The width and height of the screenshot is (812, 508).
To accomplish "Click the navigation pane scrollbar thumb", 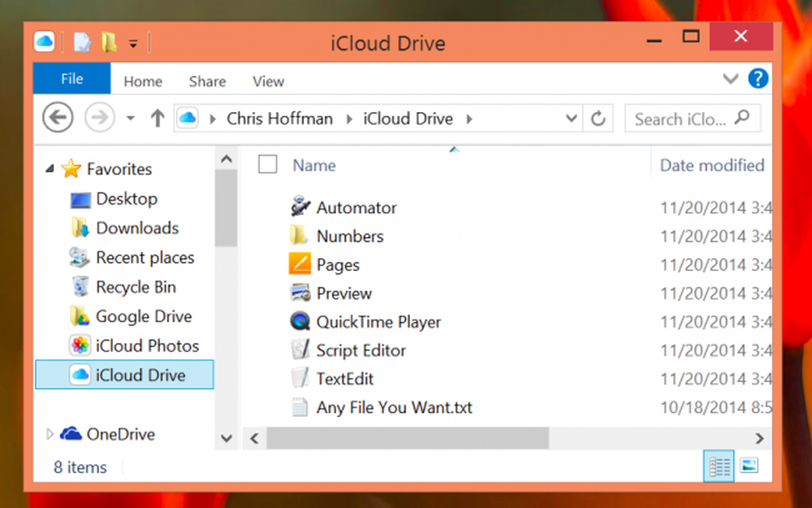I will (226, 208).
